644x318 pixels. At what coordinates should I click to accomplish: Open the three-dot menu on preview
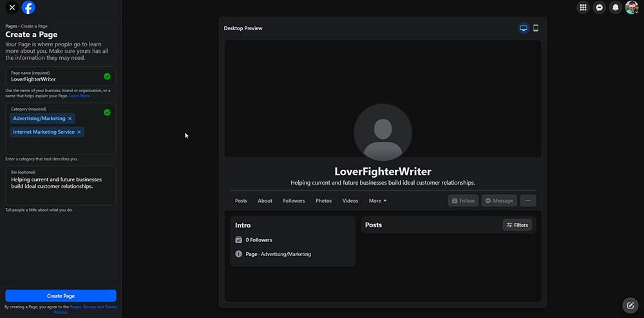coord(527,201)
